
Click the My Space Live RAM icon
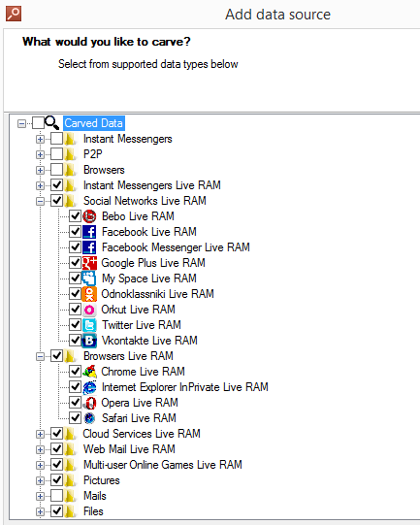(89, 279)
